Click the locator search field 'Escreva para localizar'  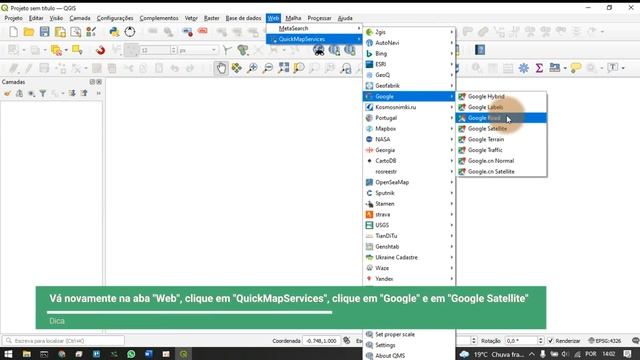pos(63,341)
